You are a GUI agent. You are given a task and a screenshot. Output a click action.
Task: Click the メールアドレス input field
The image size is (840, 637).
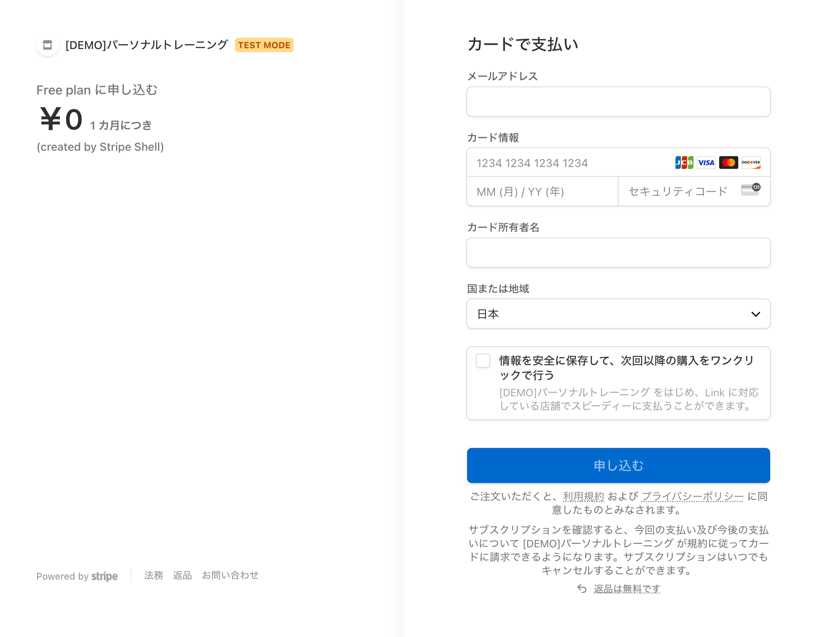click(x=618, y=101)
